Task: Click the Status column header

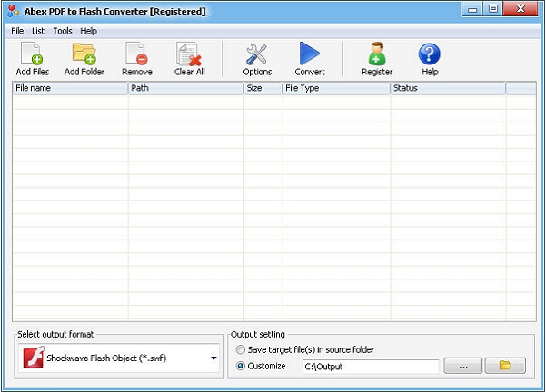Action: (447, 88)
